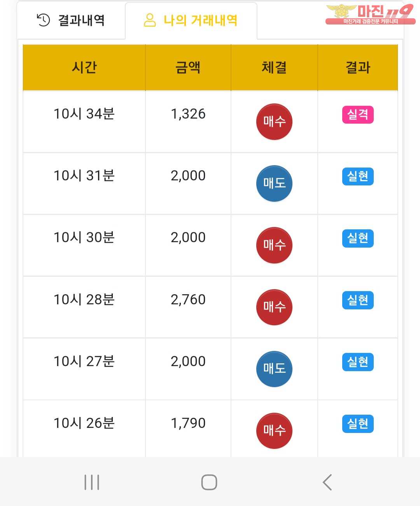Click the pink 실격 badge

(358, 115)
